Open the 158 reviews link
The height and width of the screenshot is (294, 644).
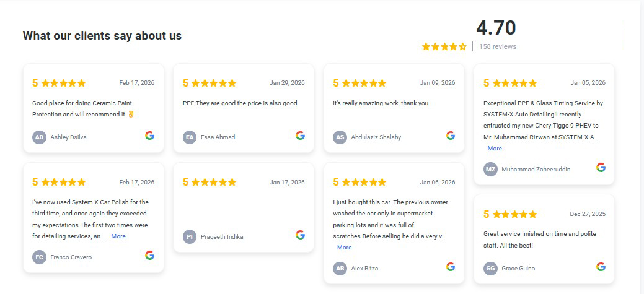497,46
